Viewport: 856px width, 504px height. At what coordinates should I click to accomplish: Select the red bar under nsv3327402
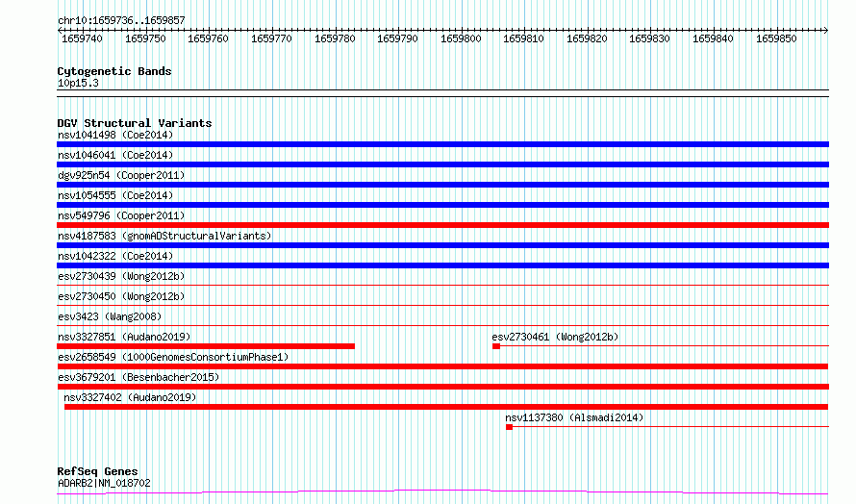coord(446,407)
